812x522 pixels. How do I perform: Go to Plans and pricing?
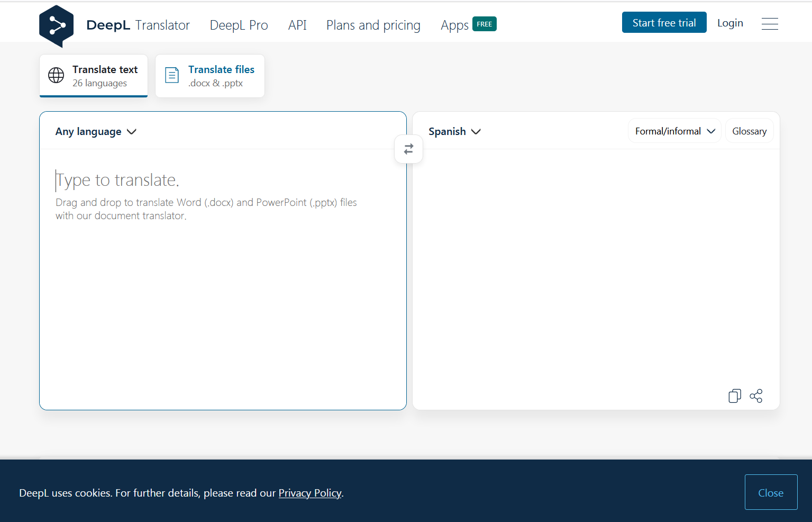[x=373, y=25]
